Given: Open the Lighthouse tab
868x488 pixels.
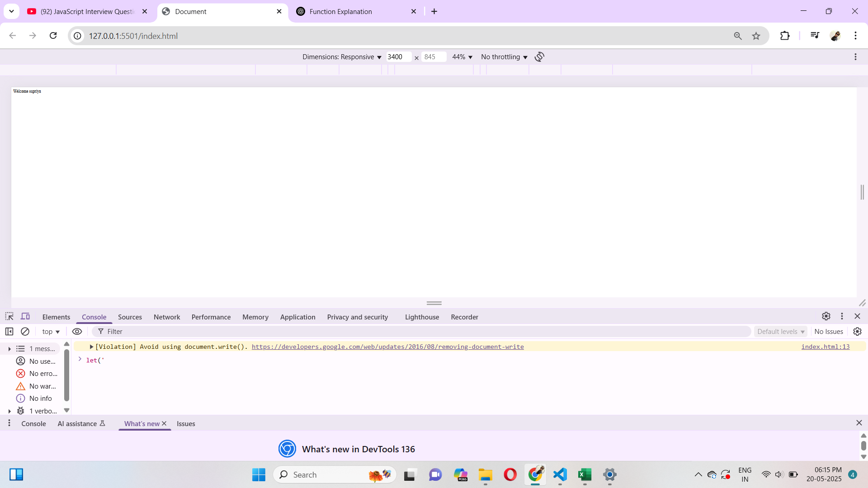Looking at the screenshot, I should (x=422, y=317).
